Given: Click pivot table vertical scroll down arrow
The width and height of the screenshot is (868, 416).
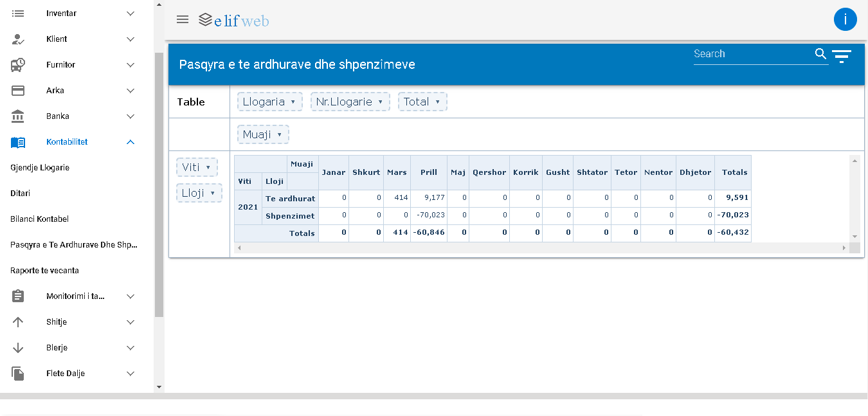Looking at the screenshot, I should 854,237.
